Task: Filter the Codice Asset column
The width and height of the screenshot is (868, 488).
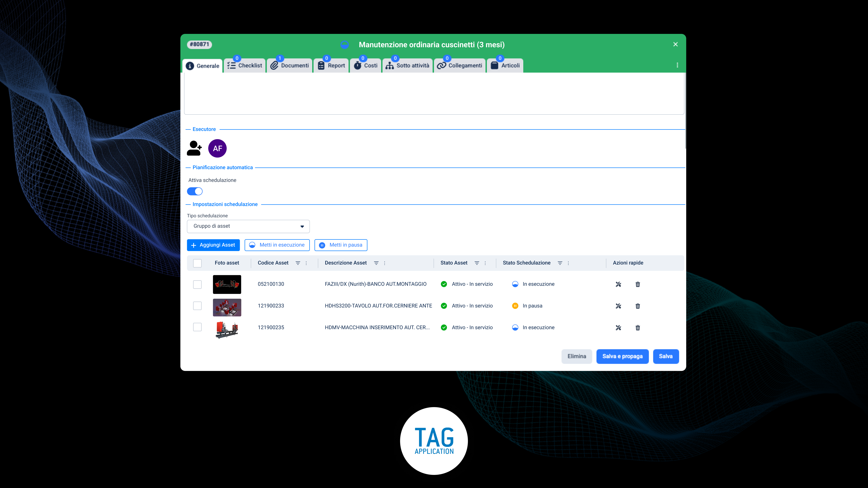Action: click(298, 263)
